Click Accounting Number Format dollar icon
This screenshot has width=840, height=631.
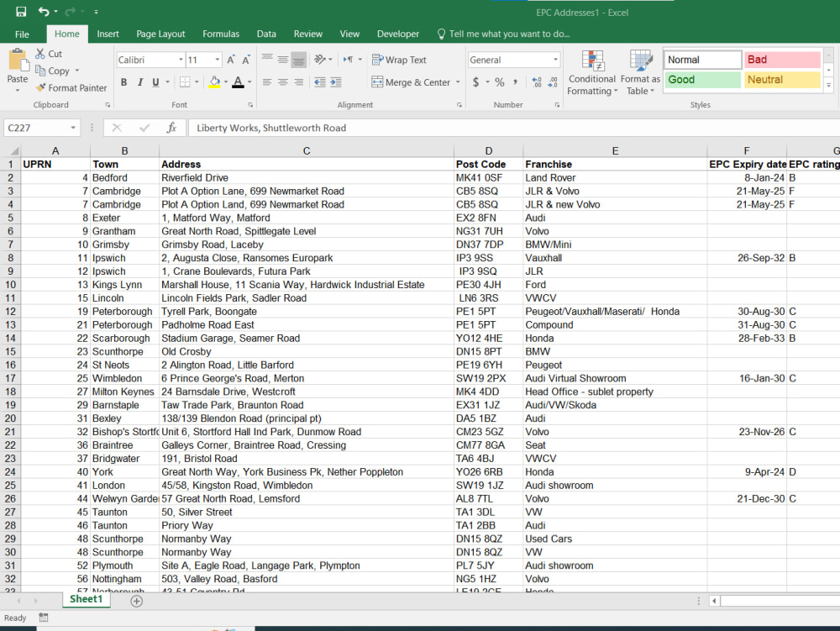(x=475, y=82)
